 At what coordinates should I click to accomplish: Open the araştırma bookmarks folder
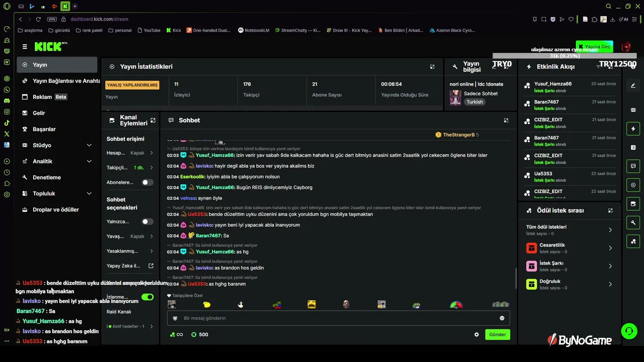pos(30,30)
